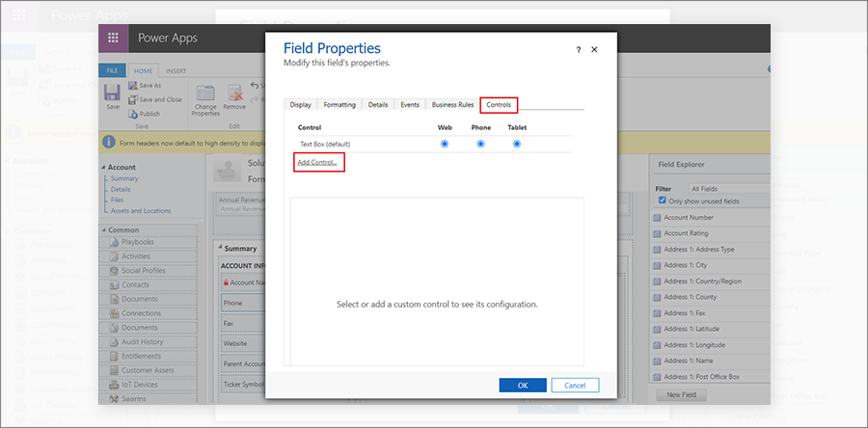Click the Playbooks icon in Common list
Image resolution: width=868 pixels, height=428 pixels.
click(x=114, y=242)
